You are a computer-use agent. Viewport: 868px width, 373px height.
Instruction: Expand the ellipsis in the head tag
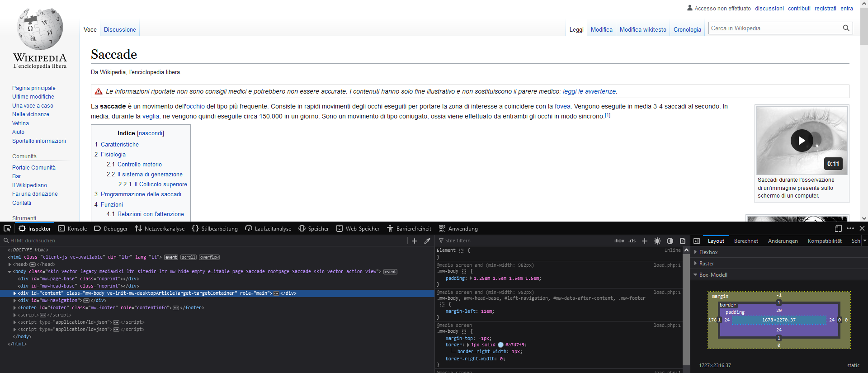pos(33,264)
